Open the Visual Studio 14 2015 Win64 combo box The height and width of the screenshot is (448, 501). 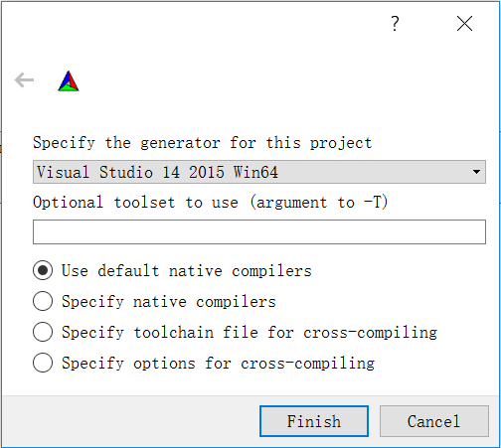point(259,172)
